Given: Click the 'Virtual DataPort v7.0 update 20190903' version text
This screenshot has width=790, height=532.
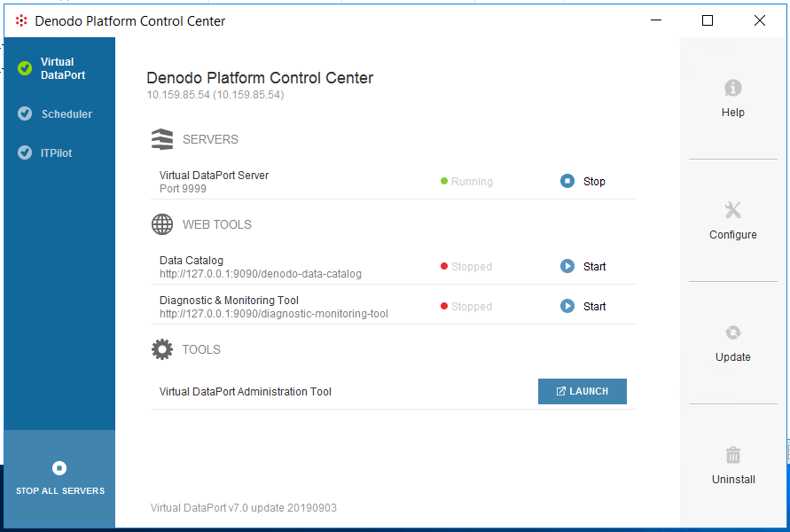Looking at the screenshot, I should coord(243,508).
